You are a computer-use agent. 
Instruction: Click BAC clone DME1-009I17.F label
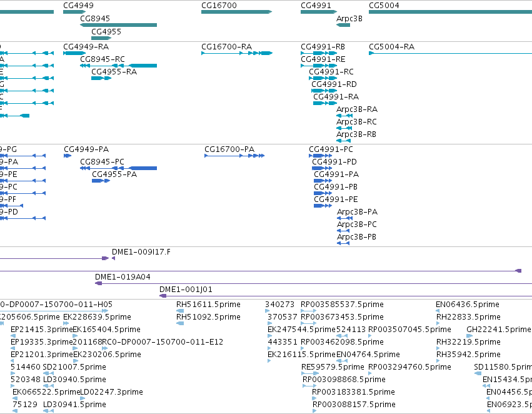point(141,252)
